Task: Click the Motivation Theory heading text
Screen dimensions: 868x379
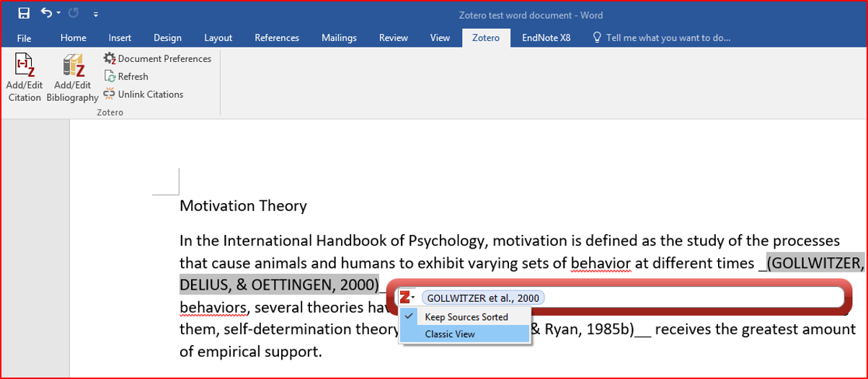Action: [x=243, y=206]
